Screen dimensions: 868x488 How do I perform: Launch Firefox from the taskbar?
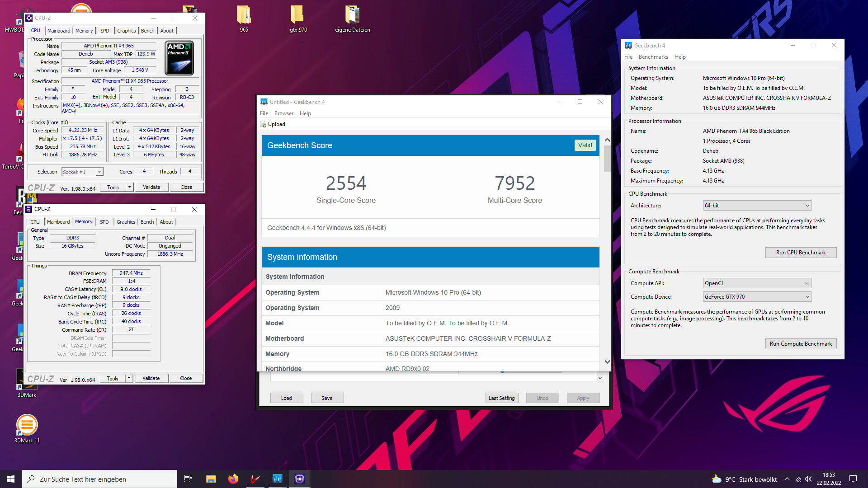pyautogui.click(x=233, y=479)
